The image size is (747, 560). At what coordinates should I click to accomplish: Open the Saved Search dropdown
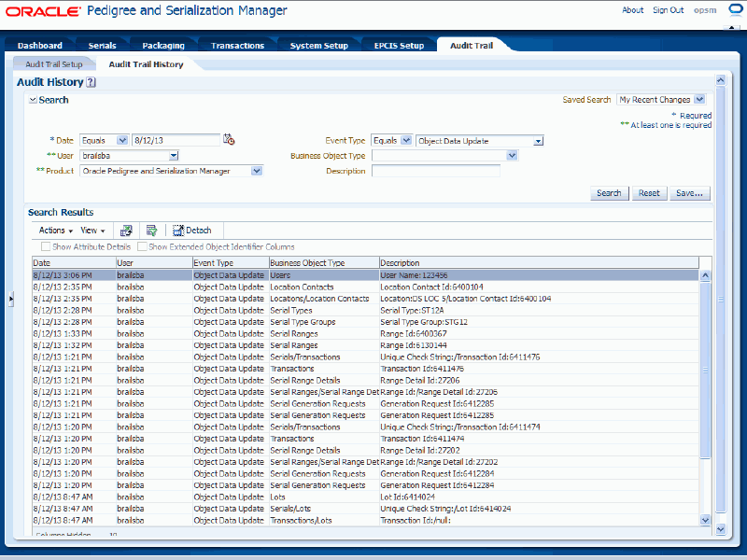click(x=698, y=100)
